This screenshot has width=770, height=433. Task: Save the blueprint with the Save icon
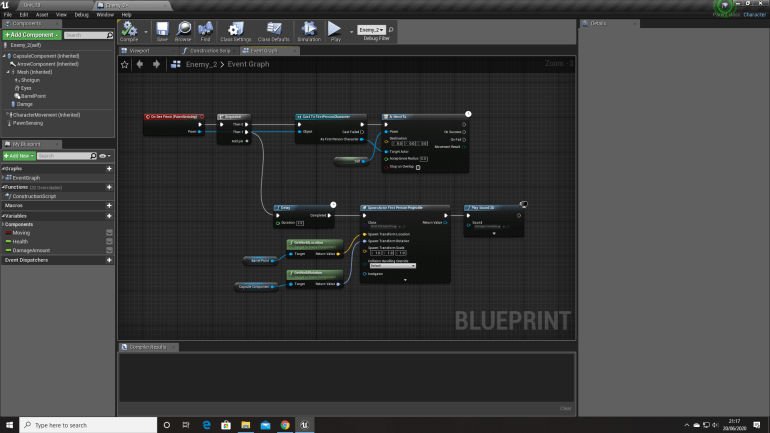[162, 31]
